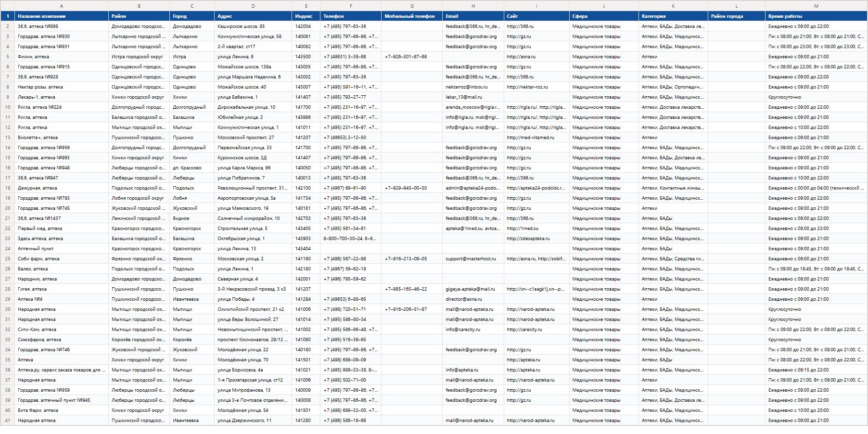Click site 'http://med-vitamed.ru'

[536, 138]
